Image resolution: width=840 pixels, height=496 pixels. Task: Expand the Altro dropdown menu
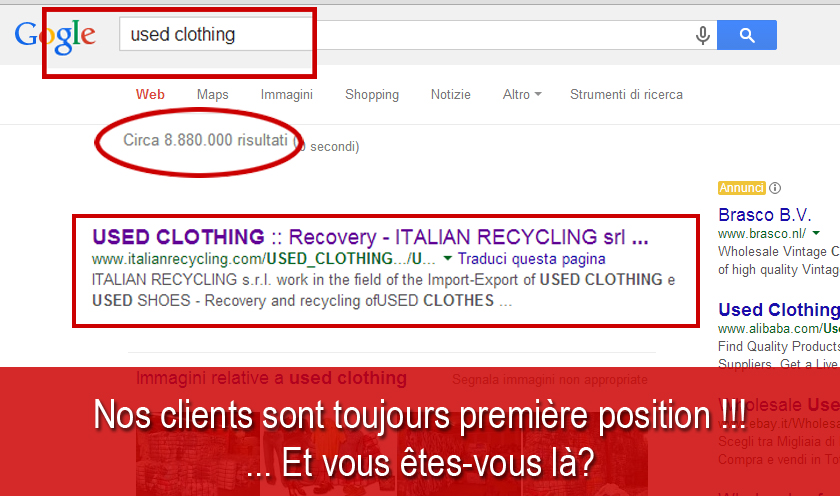(x=522, y=95)
